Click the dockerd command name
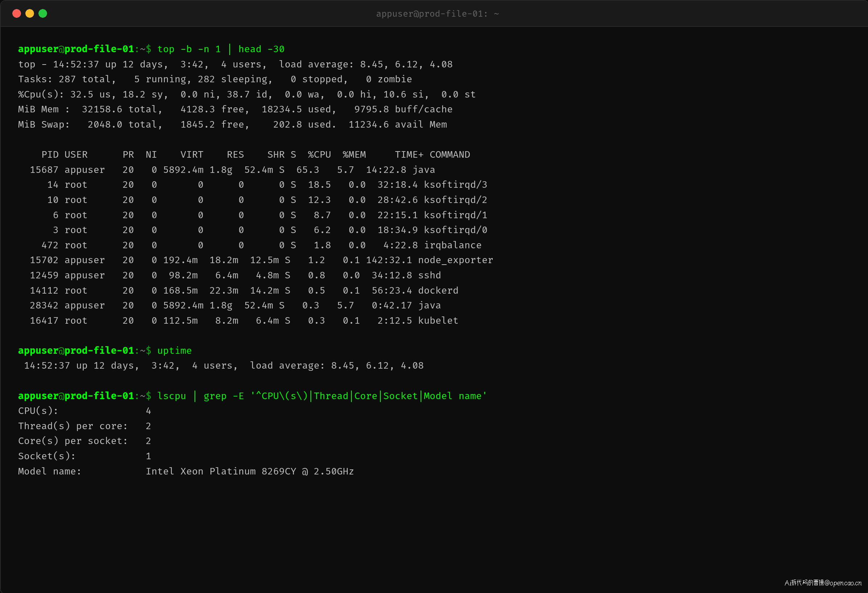This screenshot has width=868, height=593. 438,290
